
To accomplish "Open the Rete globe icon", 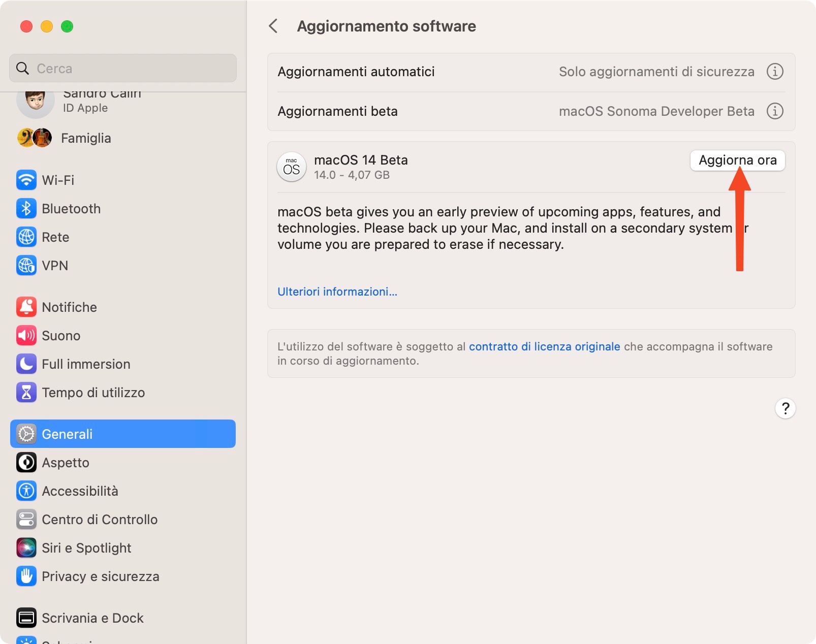I will (26, 237).
